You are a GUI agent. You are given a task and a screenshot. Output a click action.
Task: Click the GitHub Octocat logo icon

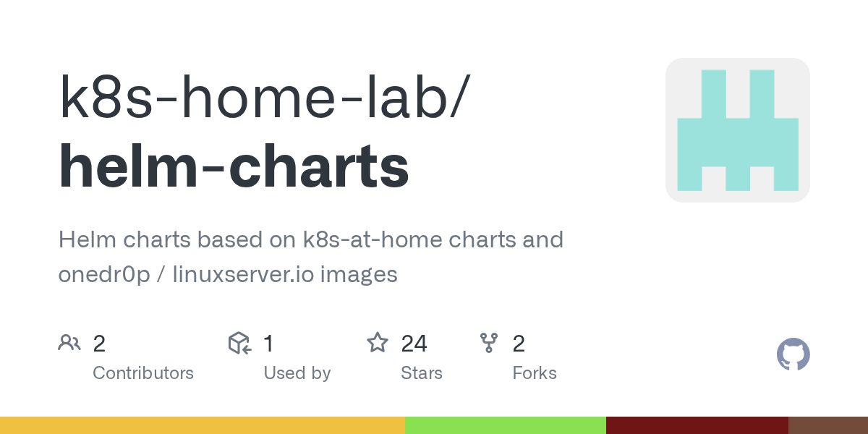tap(793, 355)
